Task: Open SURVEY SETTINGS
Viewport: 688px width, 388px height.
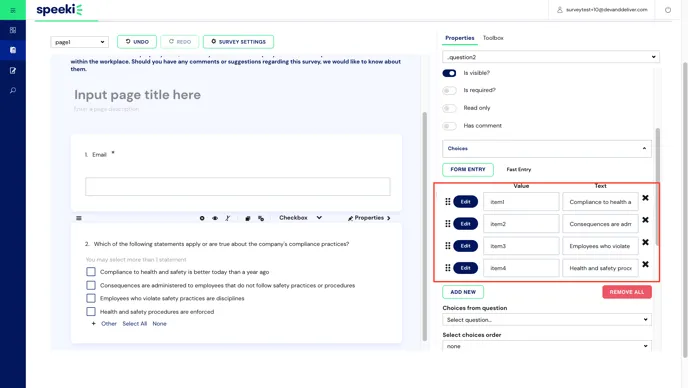Action: tap(238, 42)
